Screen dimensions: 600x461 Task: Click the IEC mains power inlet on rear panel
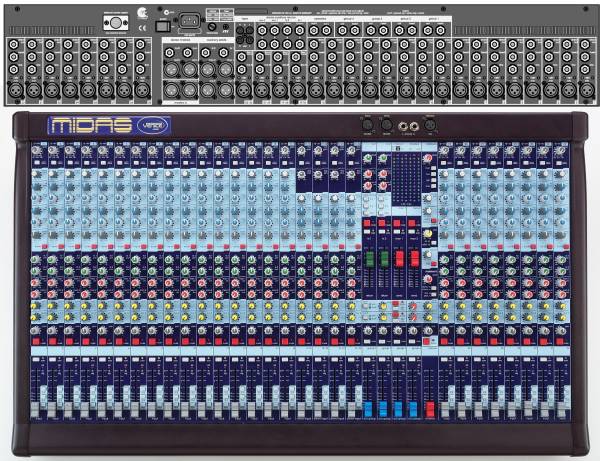click(189, 19)
